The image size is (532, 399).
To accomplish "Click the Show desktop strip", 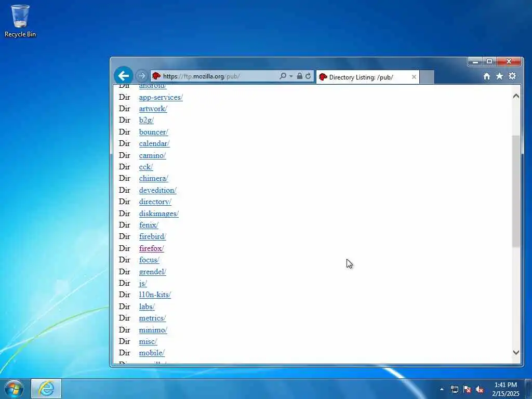I will coord(528,389).
